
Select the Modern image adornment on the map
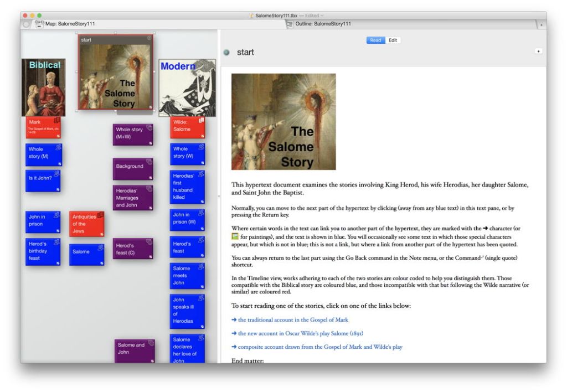(x=187, y=87)
